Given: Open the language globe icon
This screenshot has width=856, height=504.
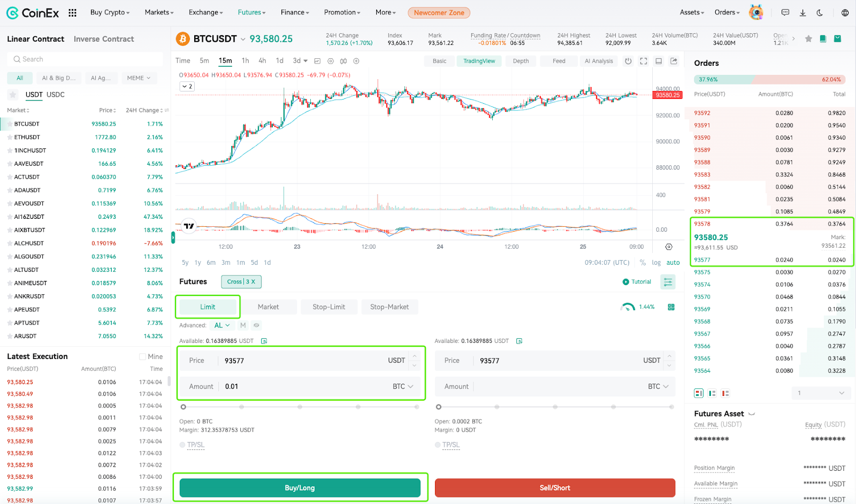Looking at the screenshot, I should point(845,12).
